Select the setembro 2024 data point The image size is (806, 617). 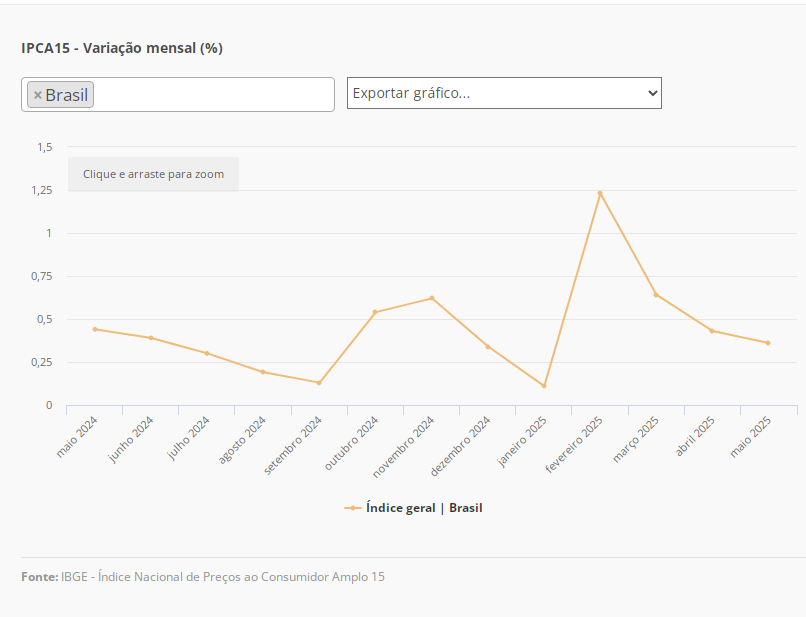pos(319,383)
